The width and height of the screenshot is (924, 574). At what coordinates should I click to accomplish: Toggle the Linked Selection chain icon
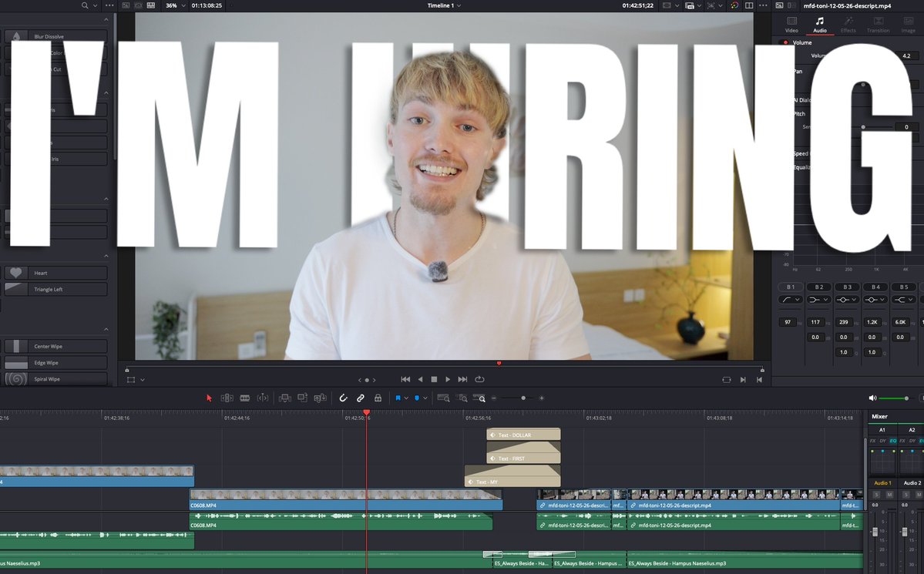361,398
